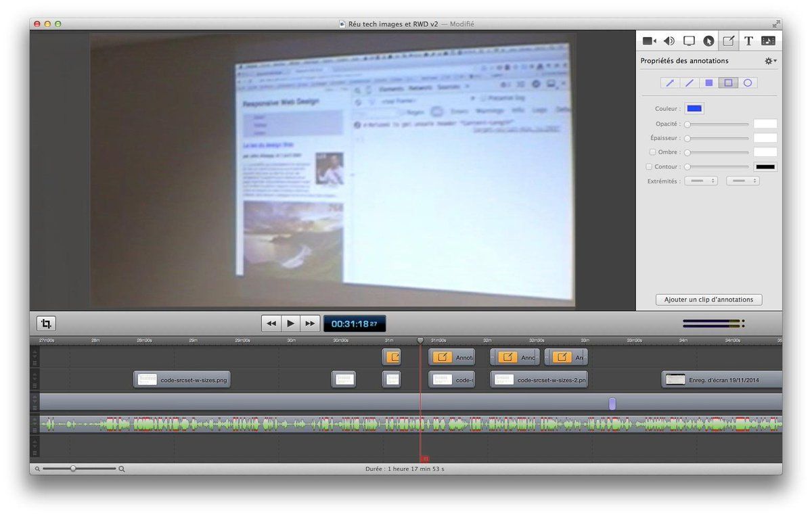Pick the blue Couleur swatch

pos(694,108)
